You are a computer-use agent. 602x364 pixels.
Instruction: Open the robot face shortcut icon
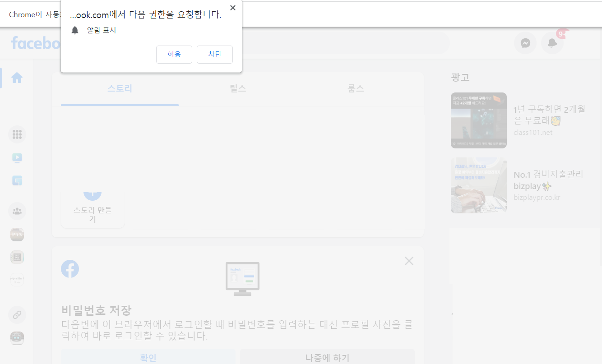[17, 338]
